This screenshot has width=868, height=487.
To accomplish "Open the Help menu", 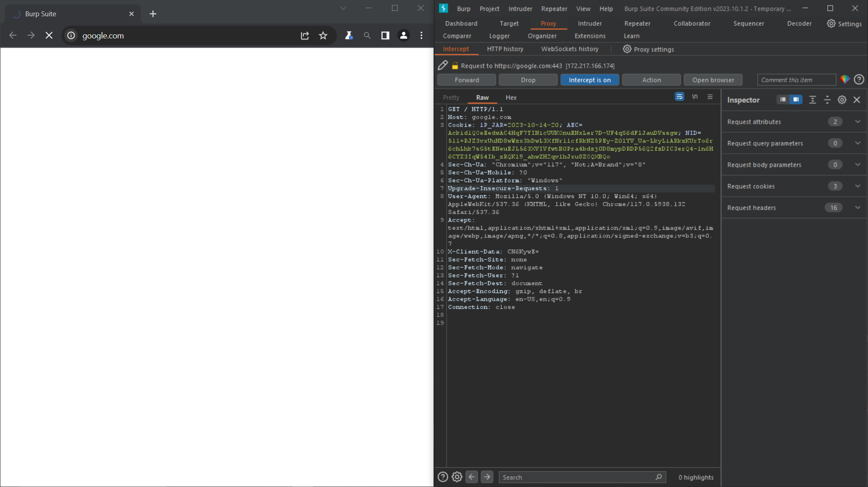I will (x=606, y=9).
